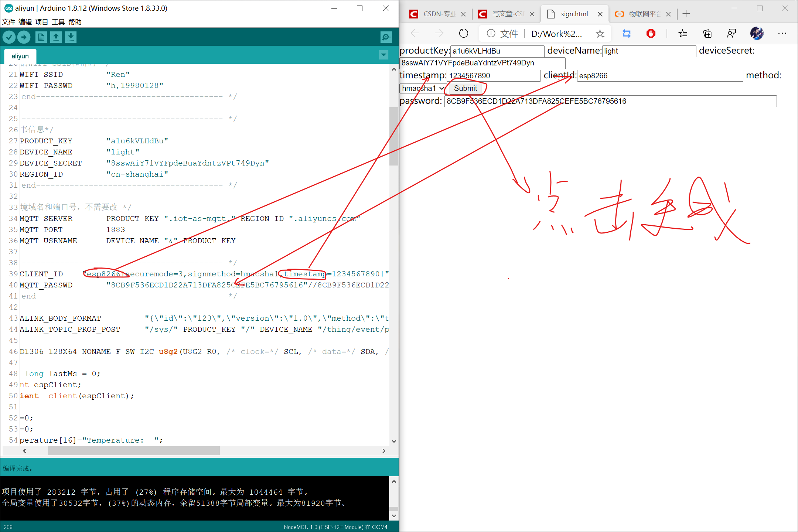Viewport: 798px width, 532px height.
Task: Click the password input field
Action: (x=610, y=101)
